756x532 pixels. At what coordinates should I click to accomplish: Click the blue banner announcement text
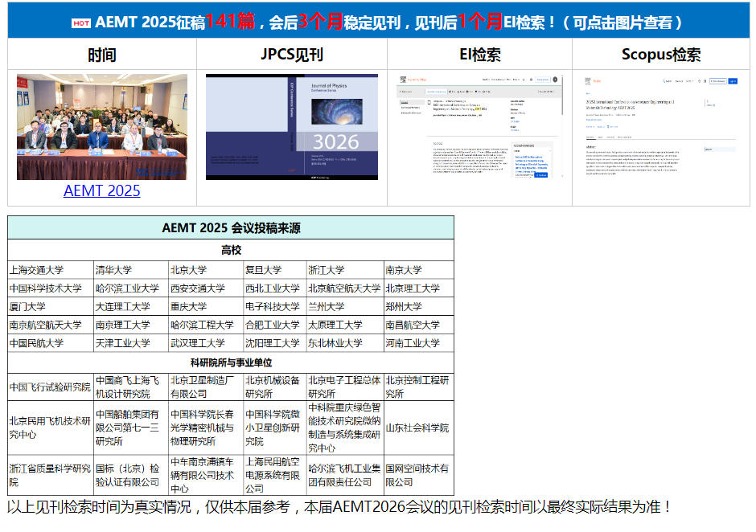click(x=378, y=23)
